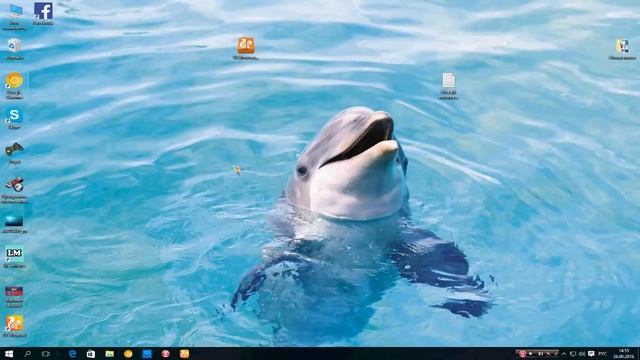The image size is (640, 360).
Task: Open Windows Store from taskbar
Action: click(91, 354)
